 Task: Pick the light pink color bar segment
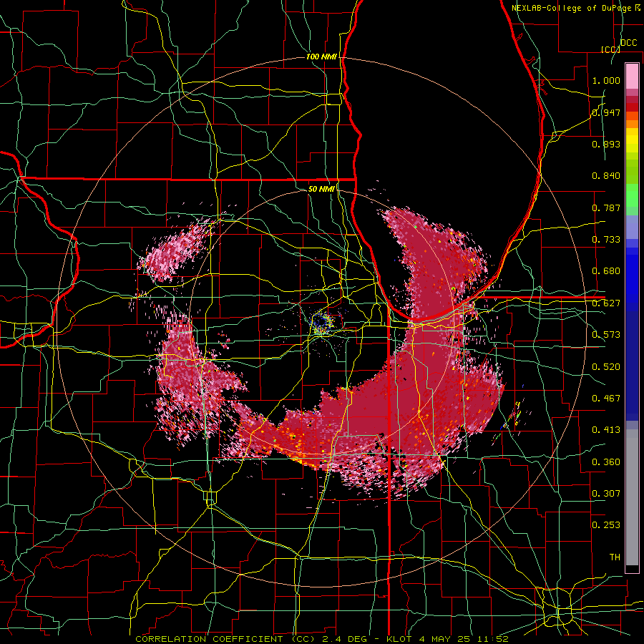pos(632,77)
